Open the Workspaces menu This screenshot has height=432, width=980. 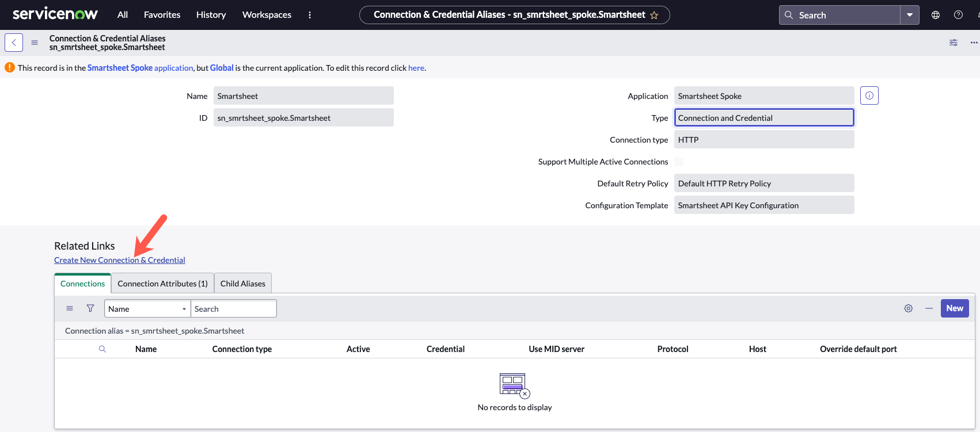tap(267, 15)
